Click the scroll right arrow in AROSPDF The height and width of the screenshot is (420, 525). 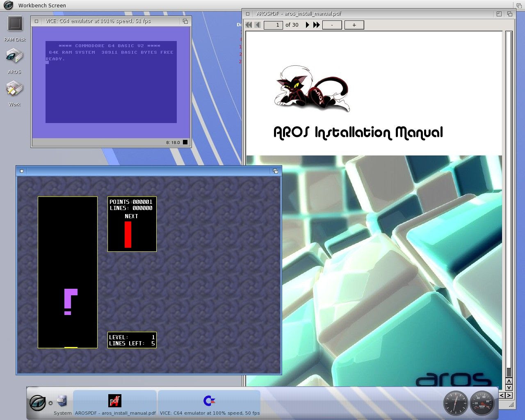(509, 395)
